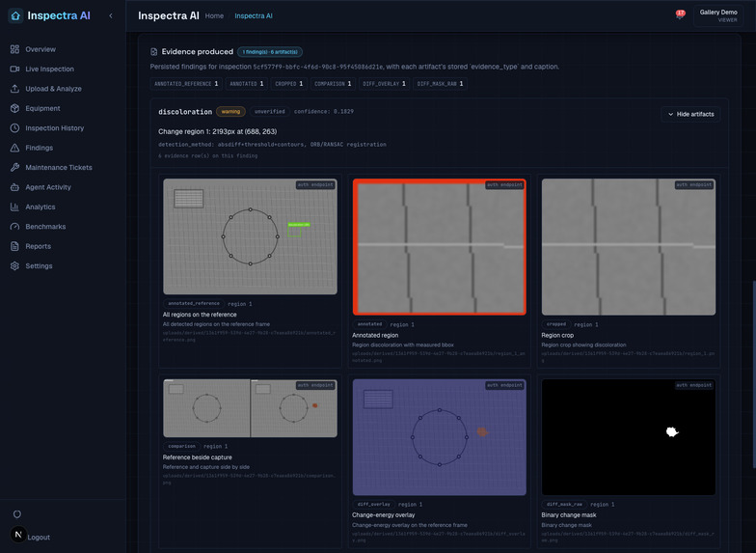
Task: Click the diff_overlay tag label
Action: click(374, 504)
